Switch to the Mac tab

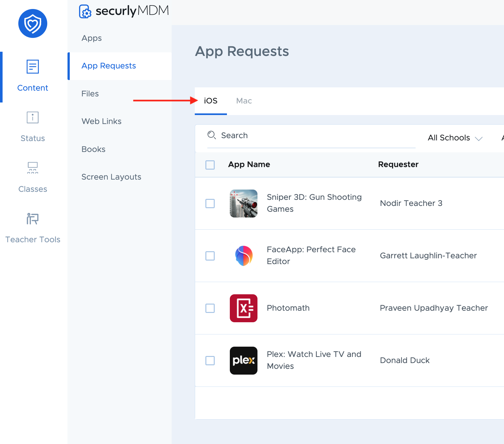[x=244, y=101]
